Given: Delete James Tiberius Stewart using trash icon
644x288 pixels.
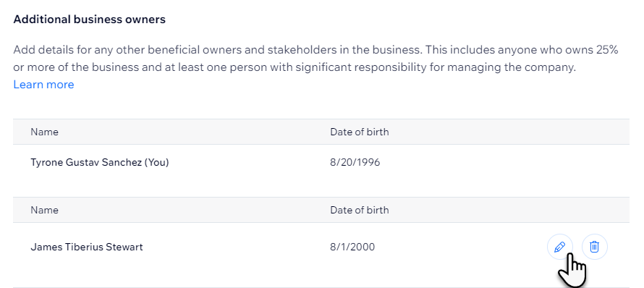Looking at the screenshot, I should click(594, 247).
